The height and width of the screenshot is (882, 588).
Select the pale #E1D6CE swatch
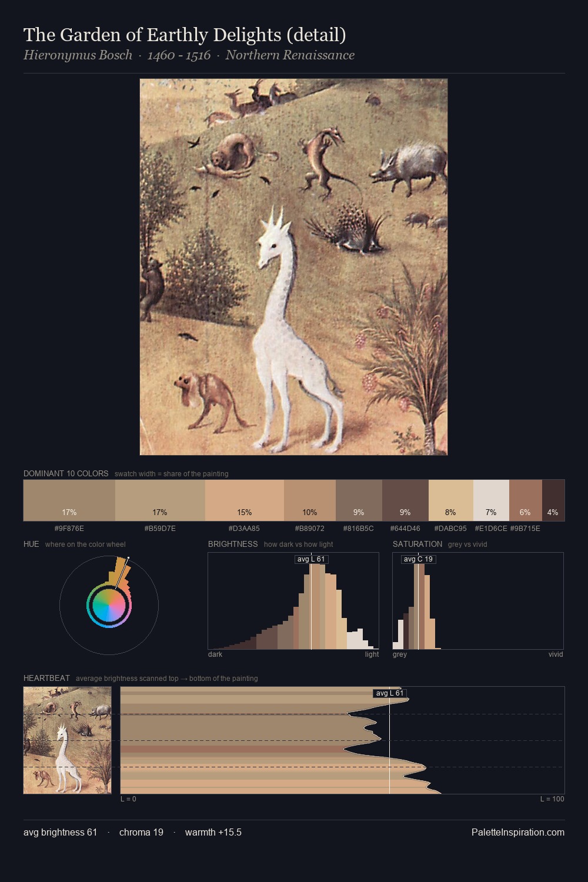491,500
